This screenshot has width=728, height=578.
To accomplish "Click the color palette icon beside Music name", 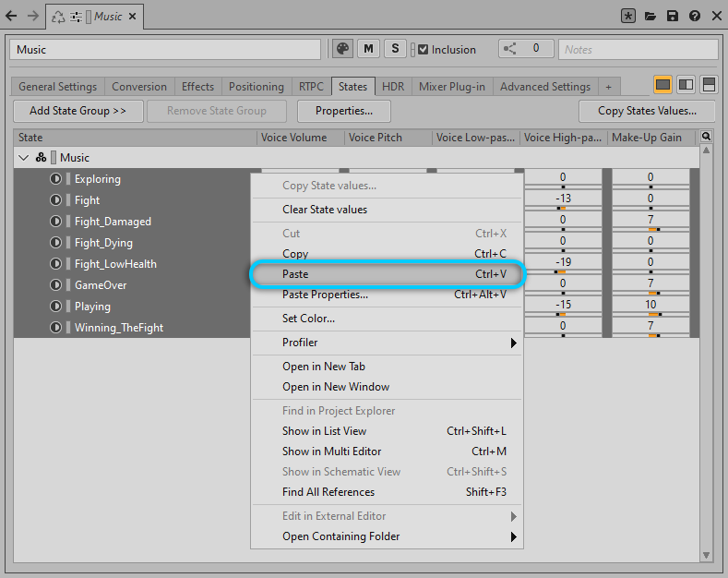I will (342, 49).
